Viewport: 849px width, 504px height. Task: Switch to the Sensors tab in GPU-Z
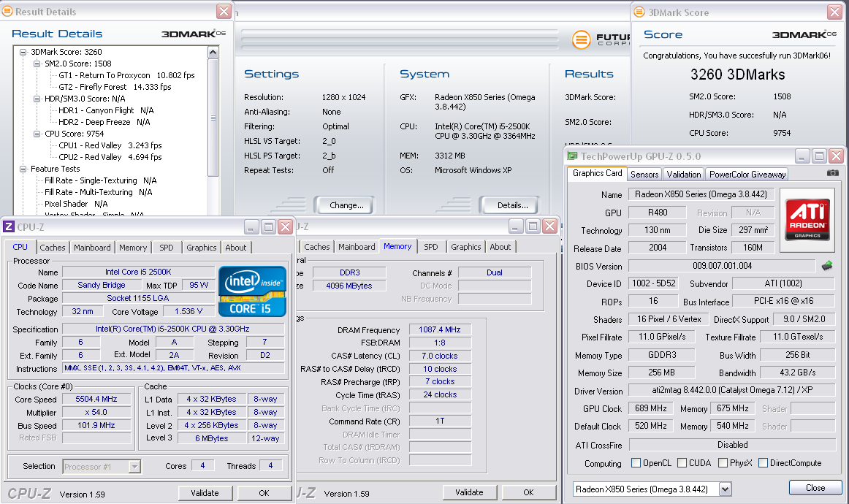pos(644,175)
